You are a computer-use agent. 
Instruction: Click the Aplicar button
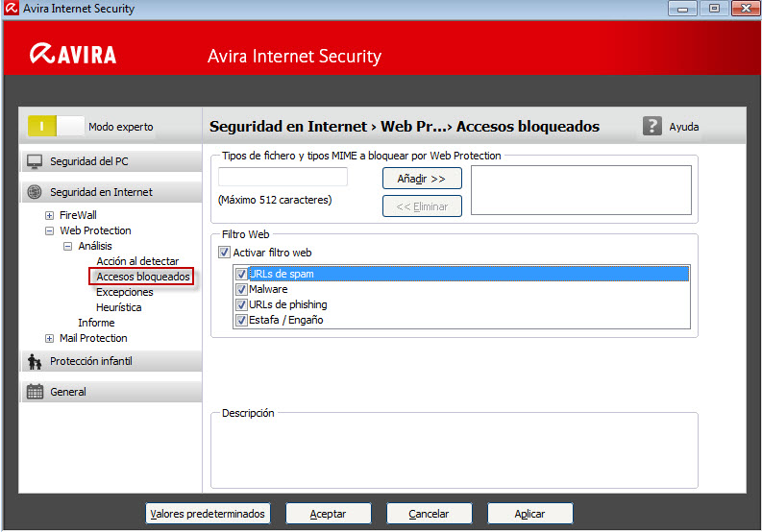(x=529, y=514)
